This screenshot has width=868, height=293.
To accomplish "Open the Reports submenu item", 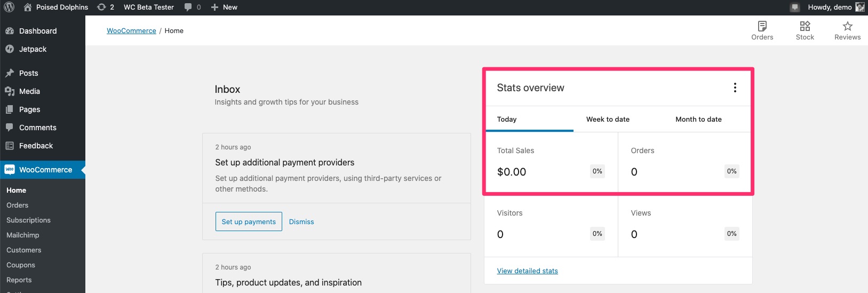I will pyautogui.click(x=19, y=280).
